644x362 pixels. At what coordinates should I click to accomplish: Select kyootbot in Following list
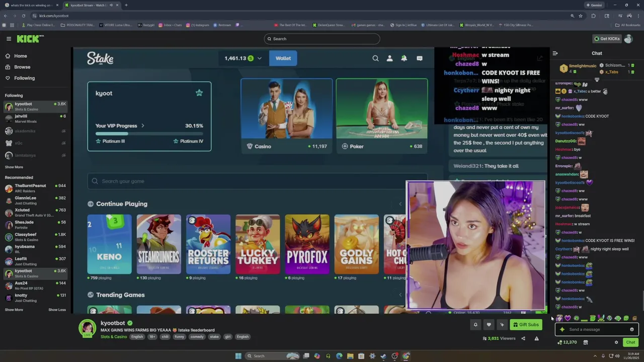pos(35,106)
